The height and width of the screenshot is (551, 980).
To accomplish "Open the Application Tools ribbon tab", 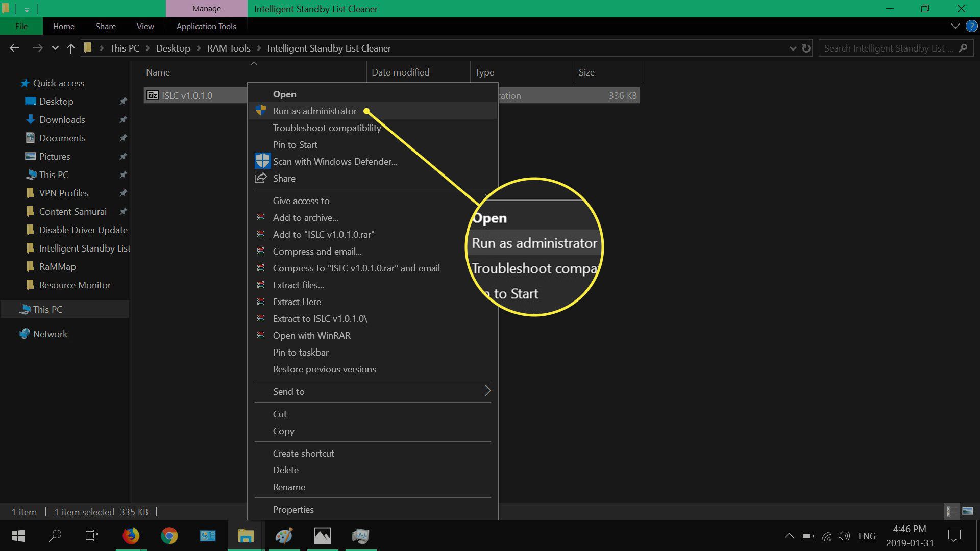I will coord(206,26).
